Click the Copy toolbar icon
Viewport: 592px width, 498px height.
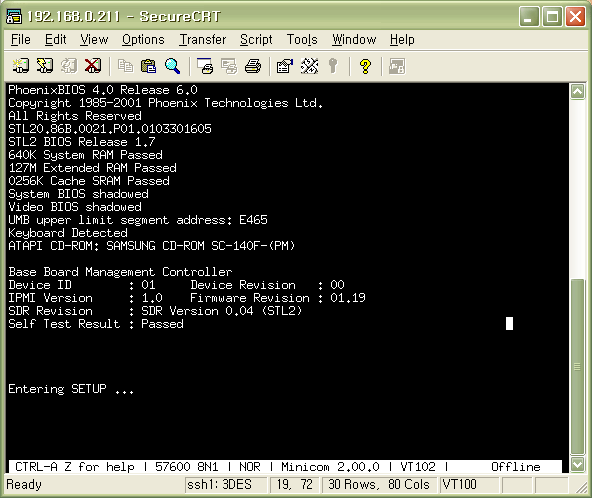(125, 66)
